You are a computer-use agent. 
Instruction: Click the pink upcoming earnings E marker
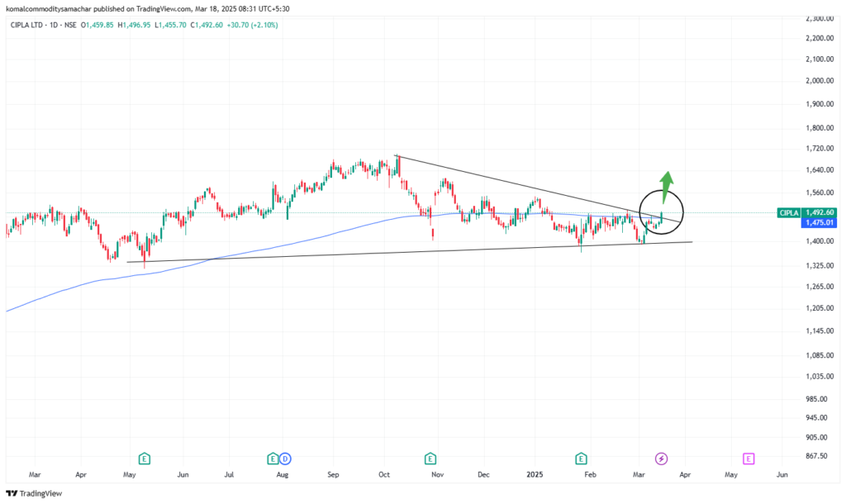click(749, 459)
